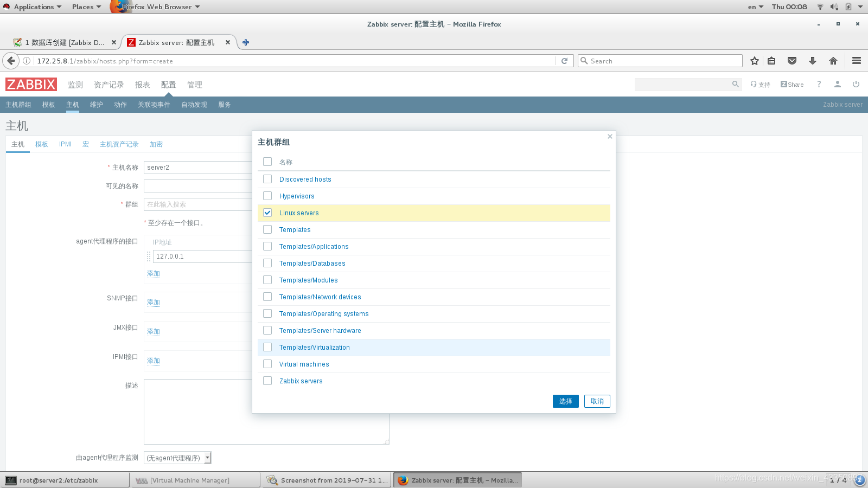Open the Zabbix help question mark icon
Viewport: 868px width, 488px height.
tap(819, 84)
